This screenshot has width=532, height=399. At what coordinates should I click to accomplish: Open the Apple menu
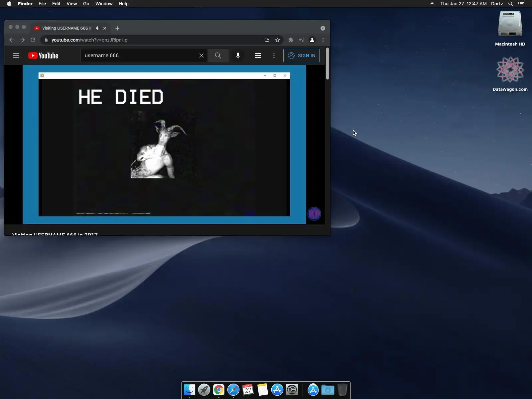pyautogui.click(x=9, y=4)
